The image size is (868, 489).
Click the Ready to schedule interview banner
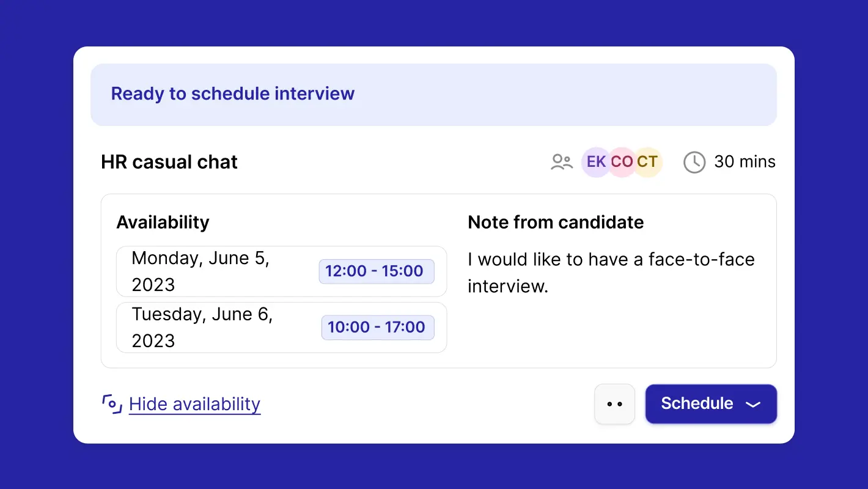point(433,94)
